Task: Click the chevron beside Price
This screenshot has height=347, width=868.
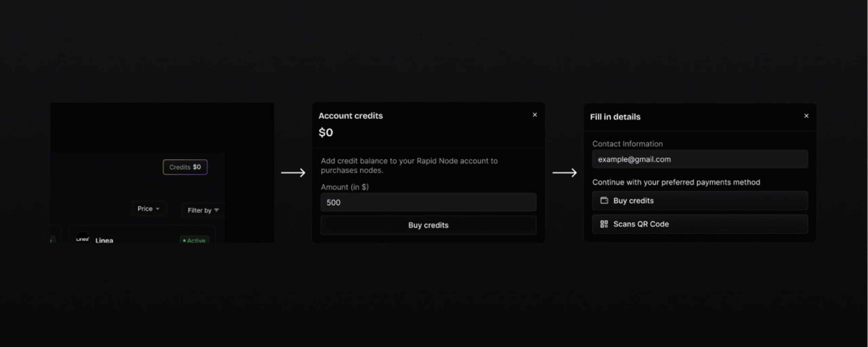Action: (x=158, y=209)
